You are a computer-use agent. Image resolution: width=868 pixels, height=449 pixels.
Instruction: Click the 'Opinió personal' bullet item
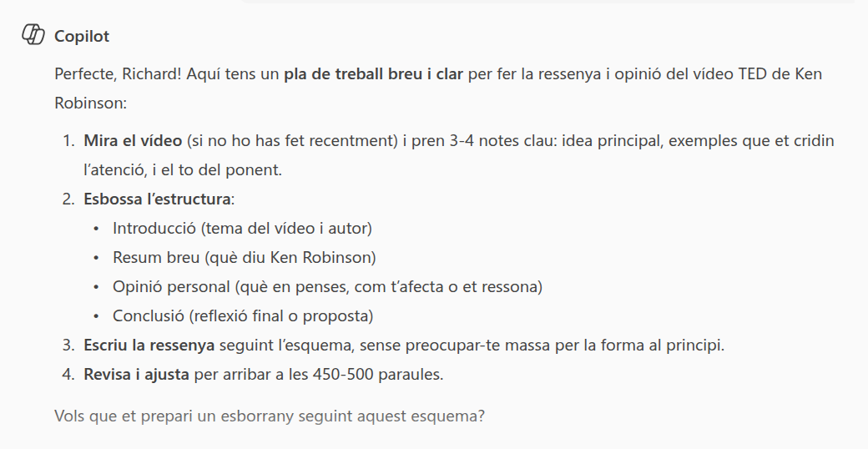(x=327, y=287)
